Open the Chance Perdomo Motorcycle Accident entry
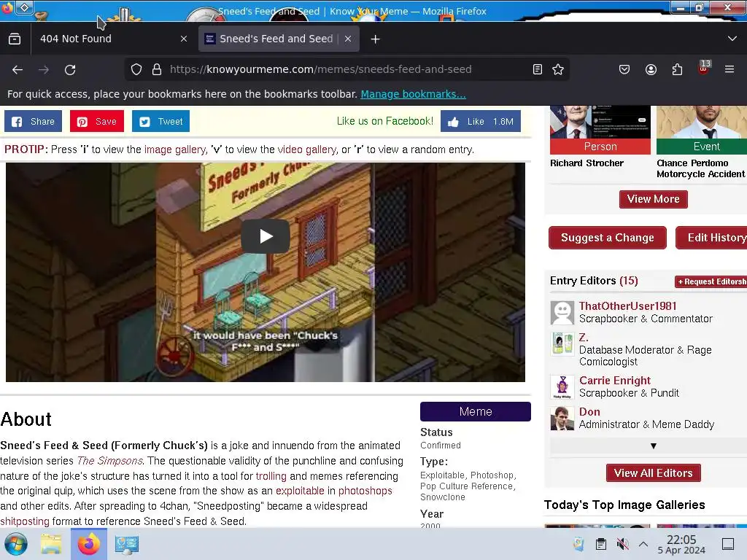Screen dimensions: 747x560 [x=700, y=168]
